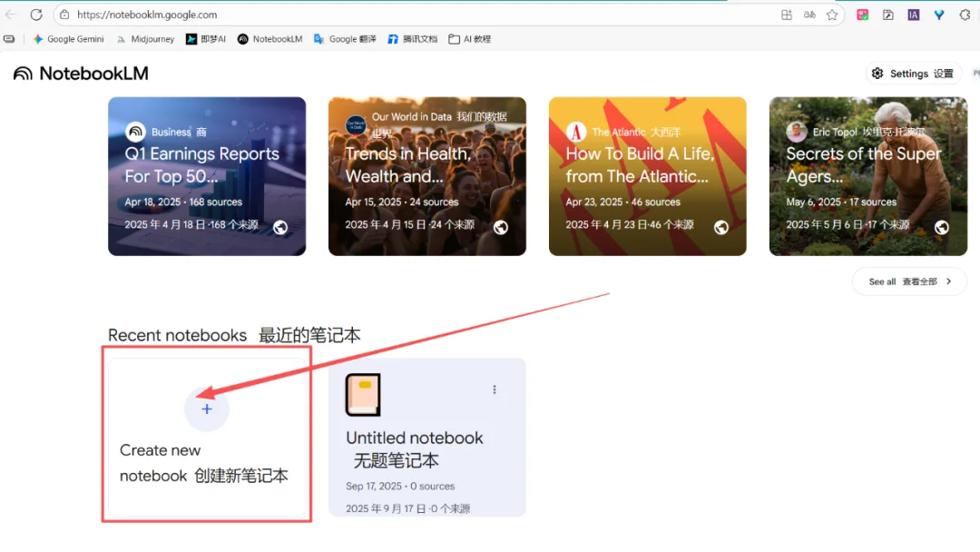Open Secrets of the Super Agers notebook

(x=868, y=176)
